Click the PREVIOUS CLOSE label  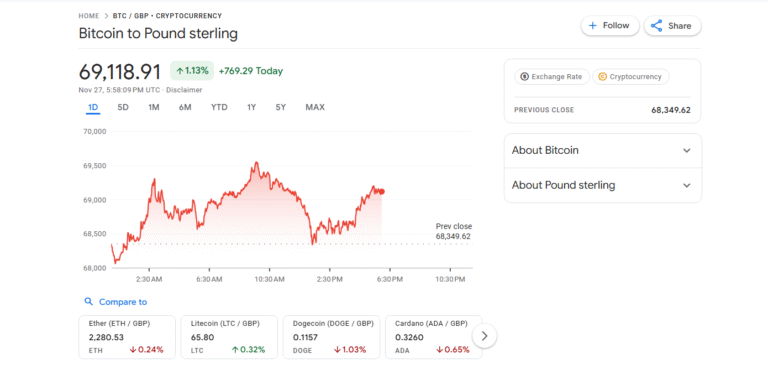(x=544, y=110)
